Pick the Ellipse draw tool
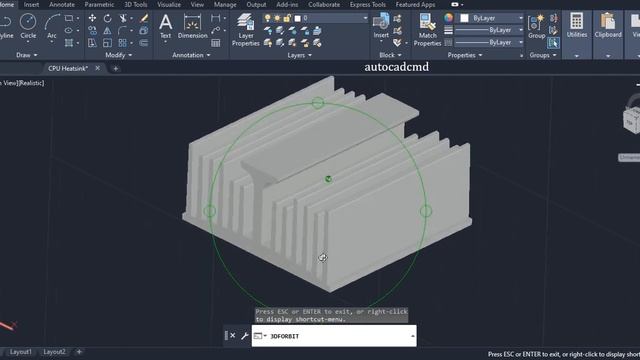The image size is (640, 360). click(x=69, y=31)
